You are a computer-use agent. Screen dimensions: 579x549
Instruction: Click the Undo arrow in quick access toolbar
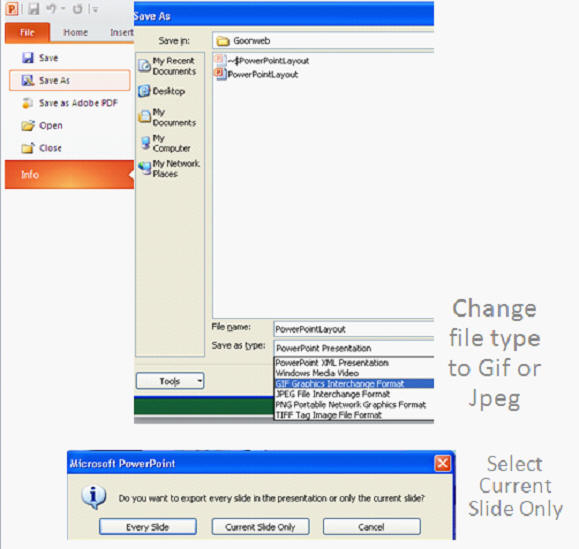click(x=51, y=9)
